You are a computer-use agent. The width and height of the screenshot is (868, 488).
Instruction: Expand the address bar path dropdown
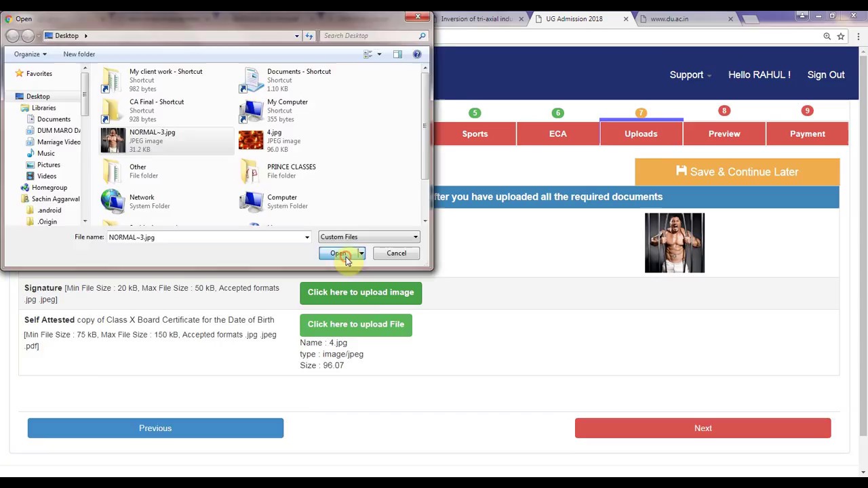(297, 36)
